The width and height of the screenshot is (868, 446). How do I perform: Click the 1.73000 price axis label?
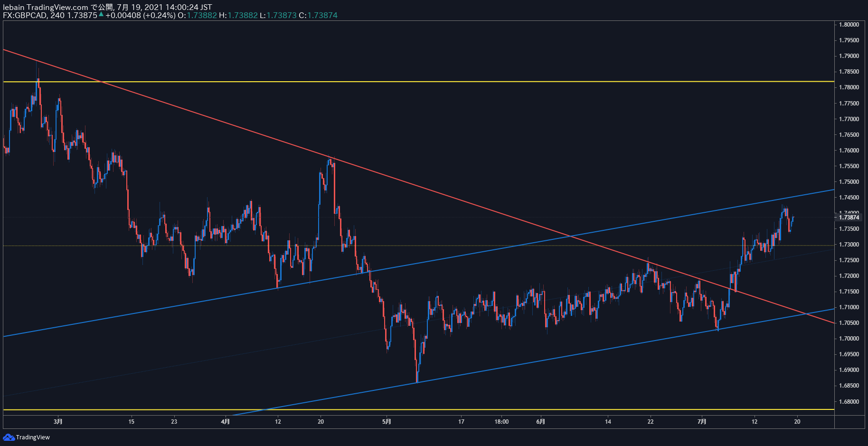point(849,245)
